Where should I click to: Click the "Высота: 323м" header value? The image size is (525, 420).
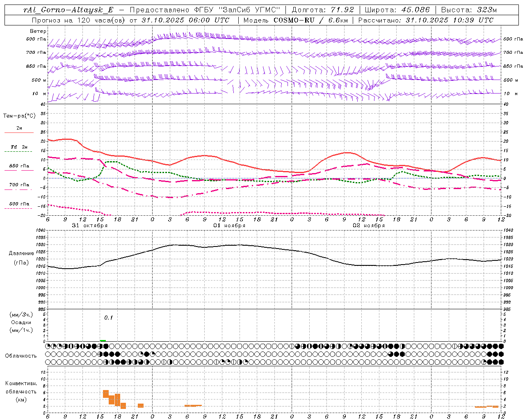[468, 10]
